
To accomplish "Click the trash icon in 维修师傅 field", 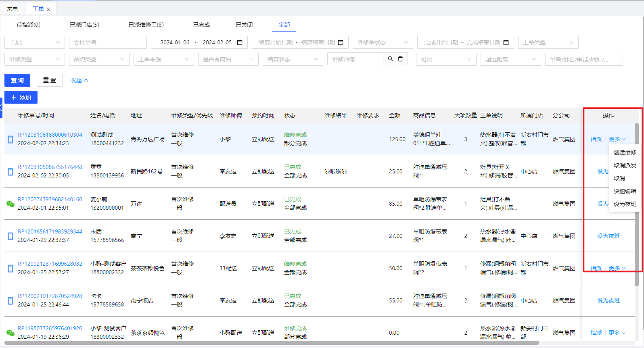I will click(x=400, y=59).
